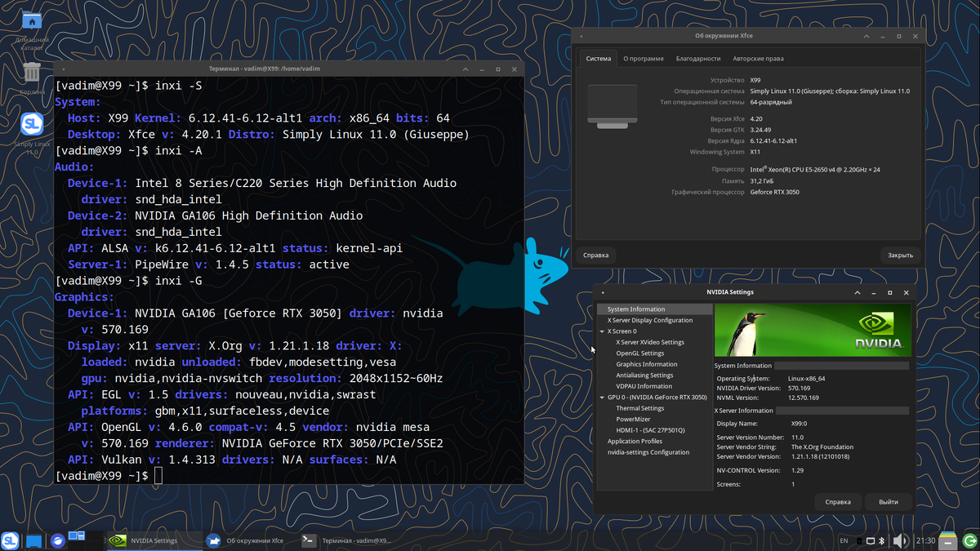Switch to the About program tab in About Xfce
The width and height of the screenshot is (980, 551).
644,59
